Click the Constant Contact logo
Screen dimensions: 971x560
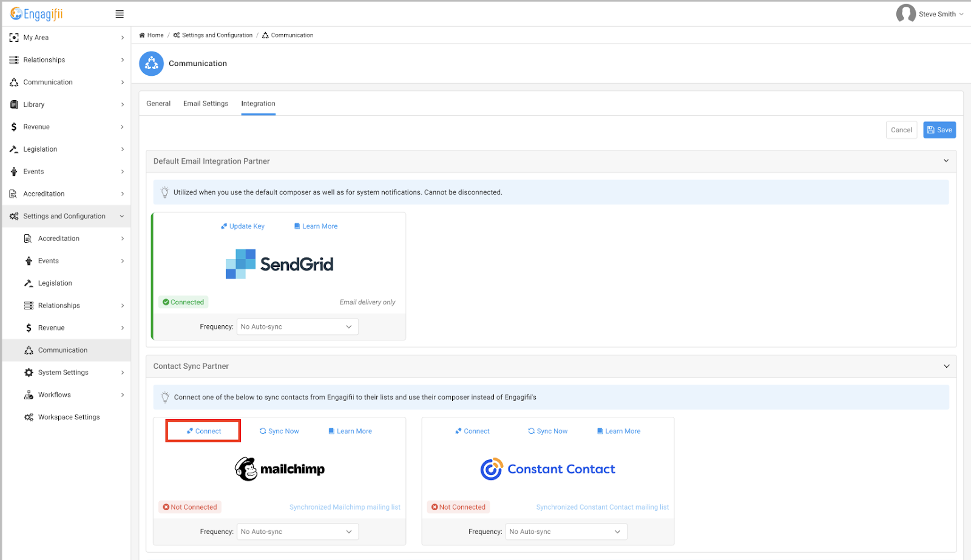(x=547, y=469)
